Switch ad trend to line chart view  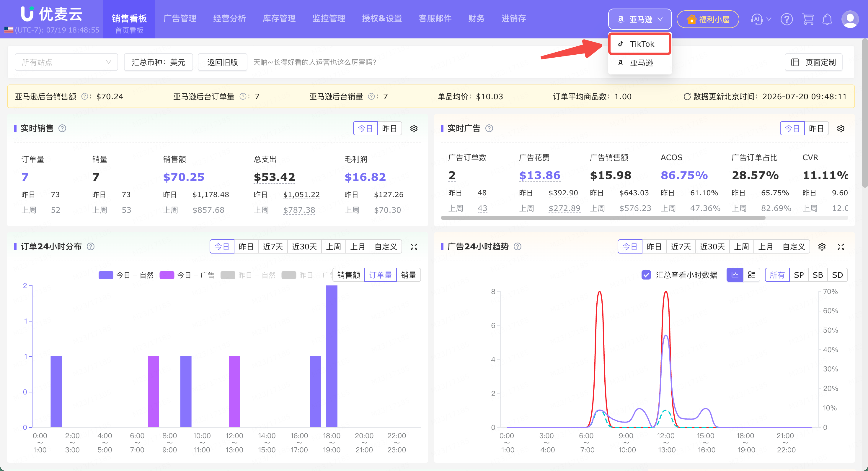[735, 275]
